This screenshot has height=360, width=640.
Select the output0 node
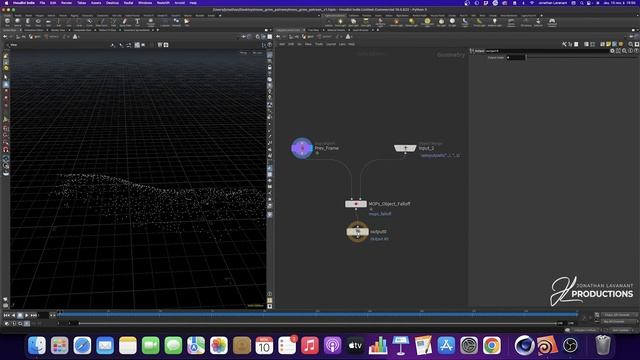click(x=358, y=231)
